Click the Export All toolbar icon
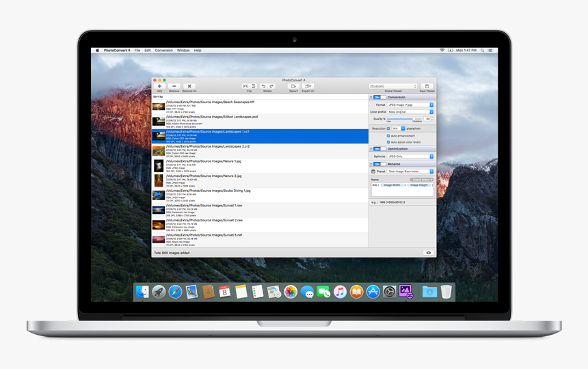Screen dimensions: 588x369 (x=308, y=87)
